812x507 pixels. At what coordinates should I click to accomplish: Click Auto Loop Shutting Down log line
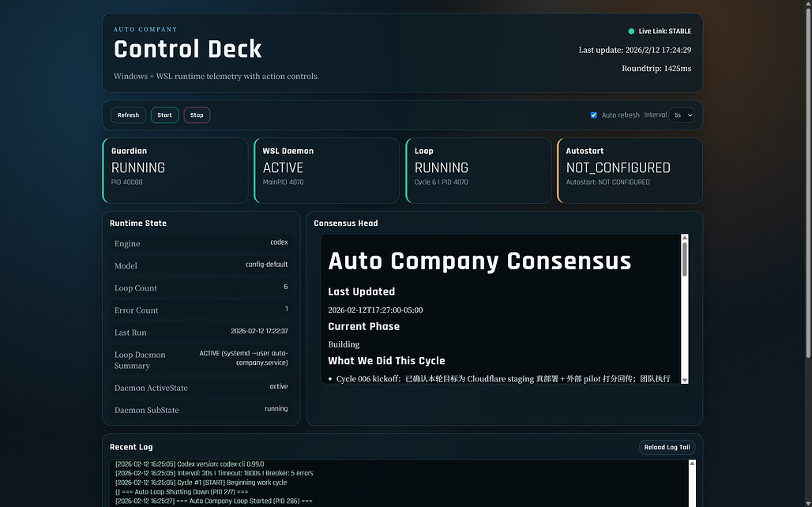point(182,492)
